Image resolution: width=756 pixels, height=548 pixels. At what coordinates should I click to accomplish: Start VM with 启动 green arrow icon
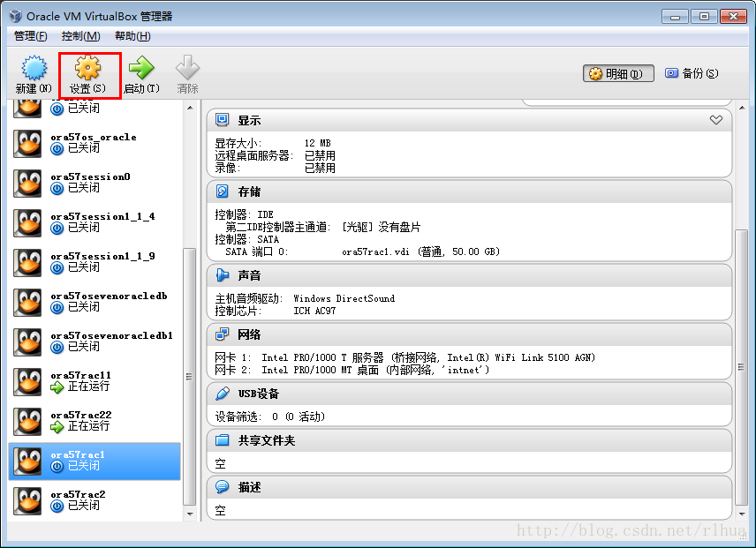click(x=141, y=67)
